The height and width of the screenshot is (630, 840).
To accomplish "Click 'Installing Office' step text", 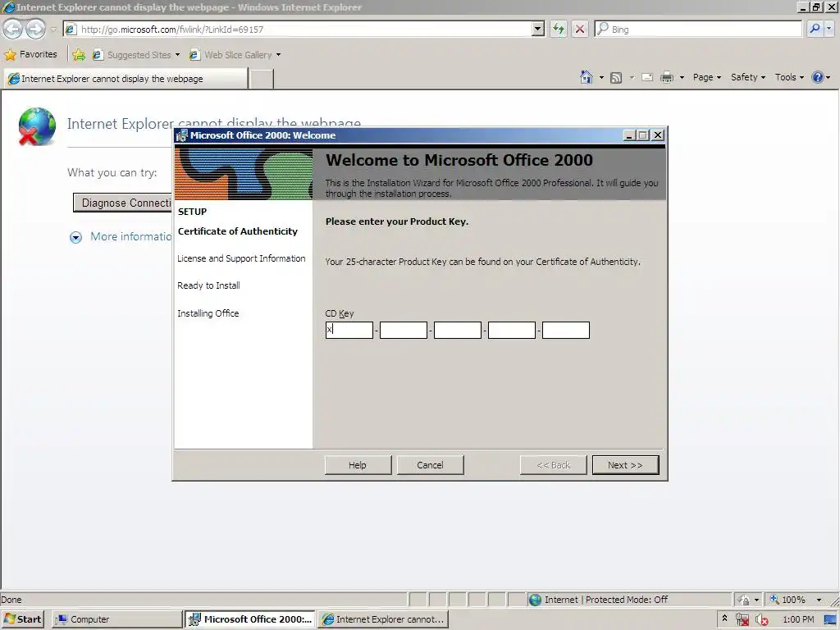I will click(x=208, y=313).
